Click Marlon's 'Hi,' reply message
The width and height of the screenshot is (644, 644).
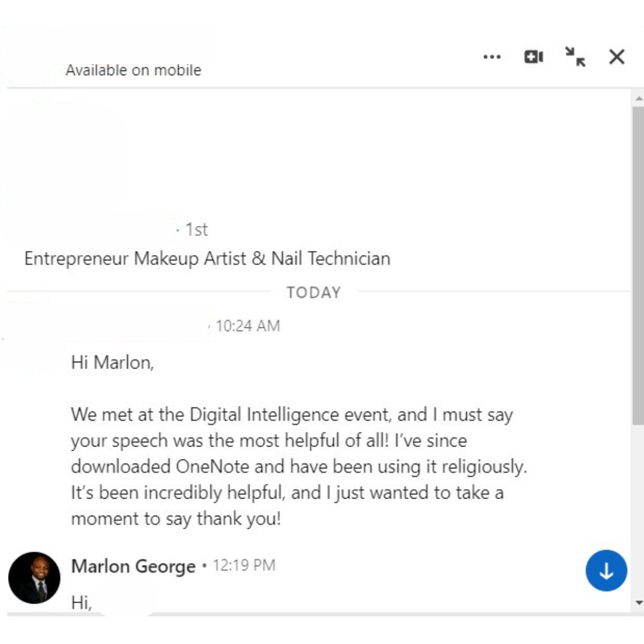tap(82, 603)
